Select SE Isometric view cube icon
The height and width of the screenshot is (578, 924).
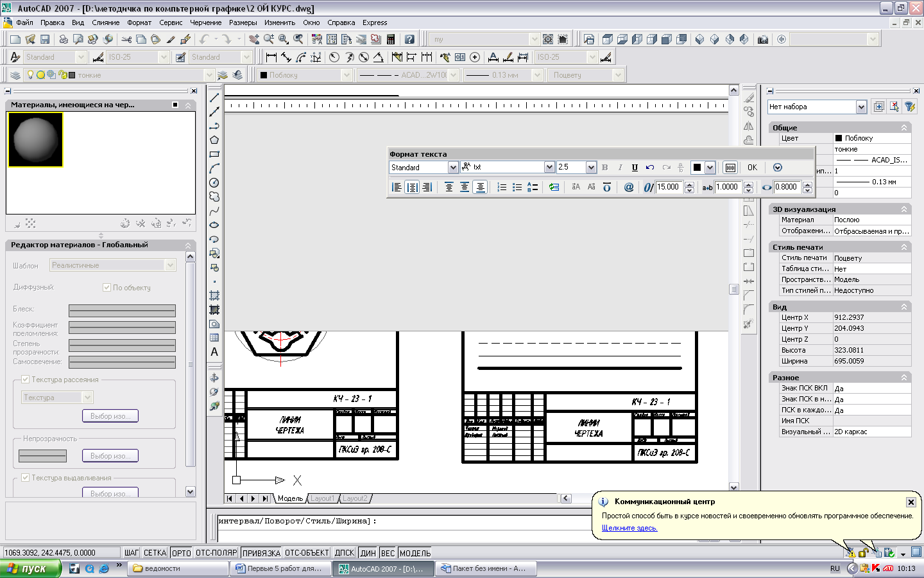tap(715, 39)
